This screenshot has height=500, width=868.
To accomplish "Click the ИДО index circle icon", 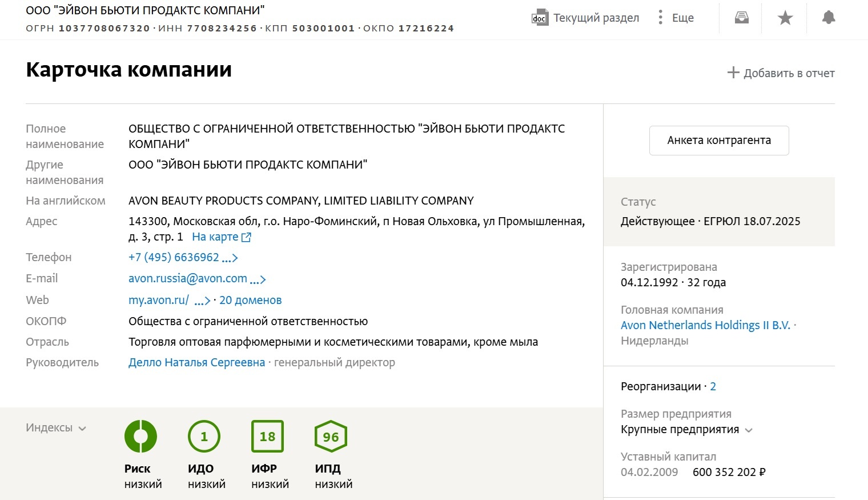I will (204, 437).
